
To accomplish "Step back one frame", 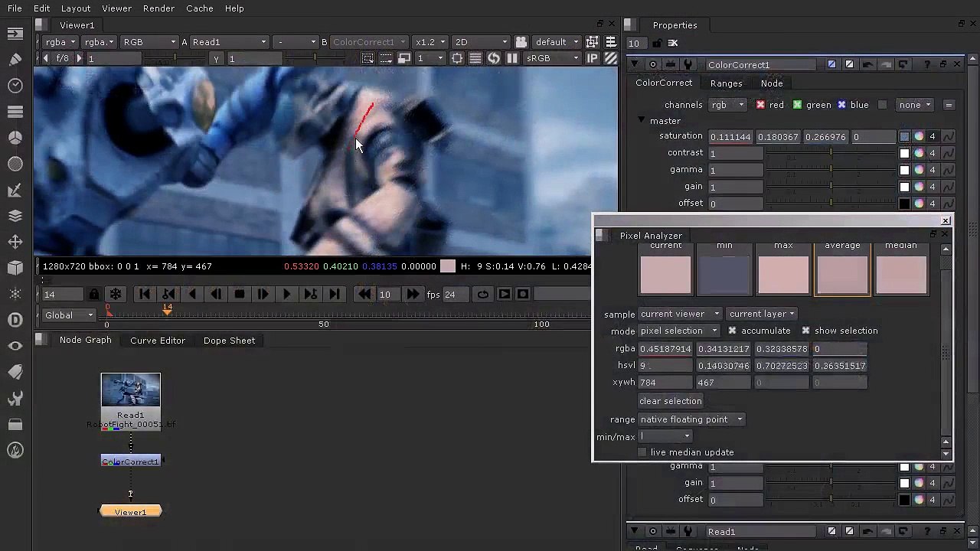I will [216, 295].
